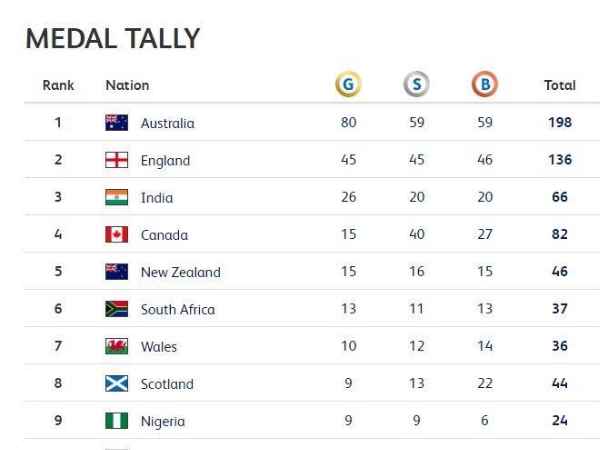Click the England flag icon
This screenshot has width=600, height=450.
pyautogui.click(x=117, y=160)
